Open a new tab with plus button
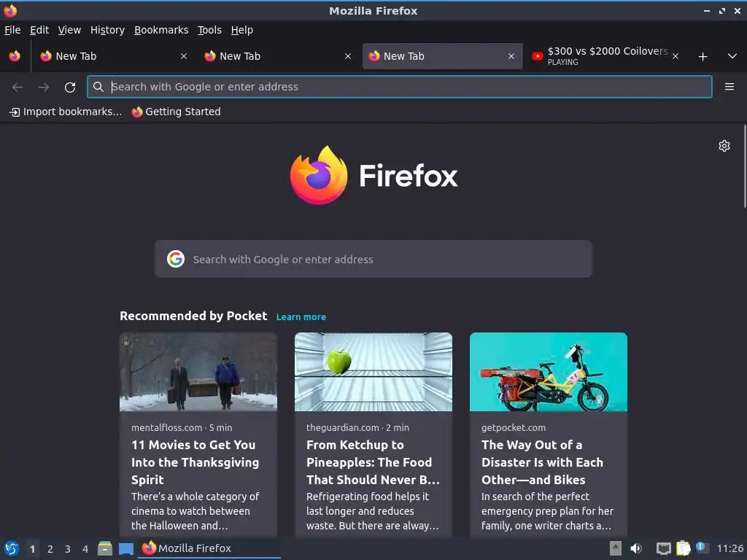Viewport: 747px width, 560px height. (703, 57)
